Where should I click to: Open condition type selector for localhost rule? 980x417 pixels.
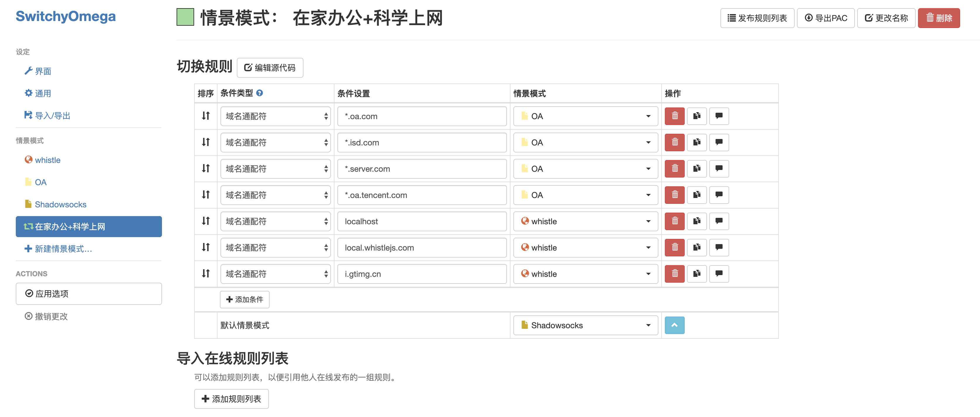(x=275, y=221)
